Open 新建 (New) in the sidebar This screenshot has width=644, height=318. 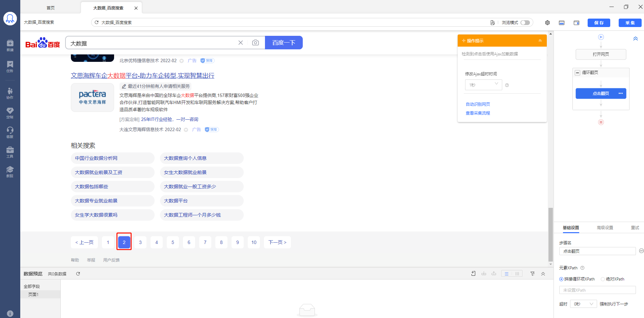(x=10, y=45)
